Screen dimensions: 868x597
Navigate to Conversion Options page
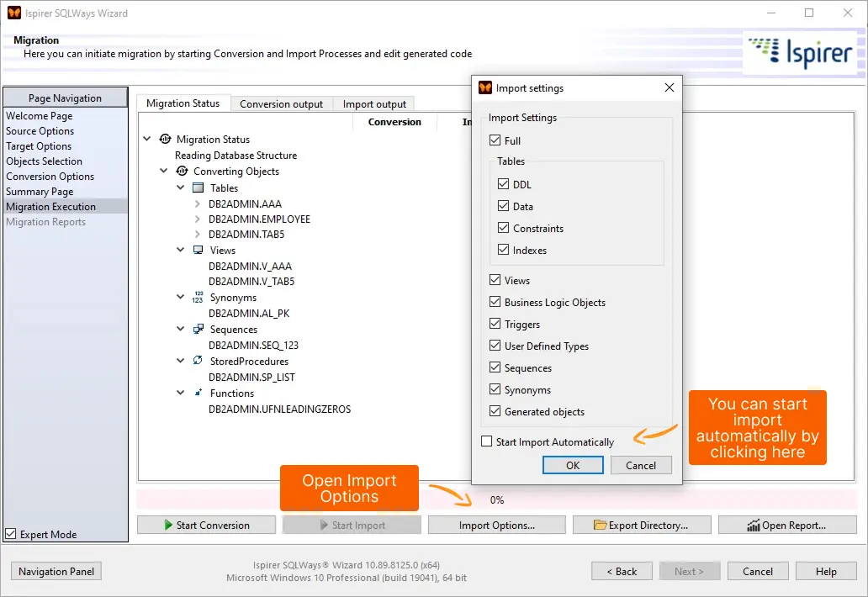point(50,177)
